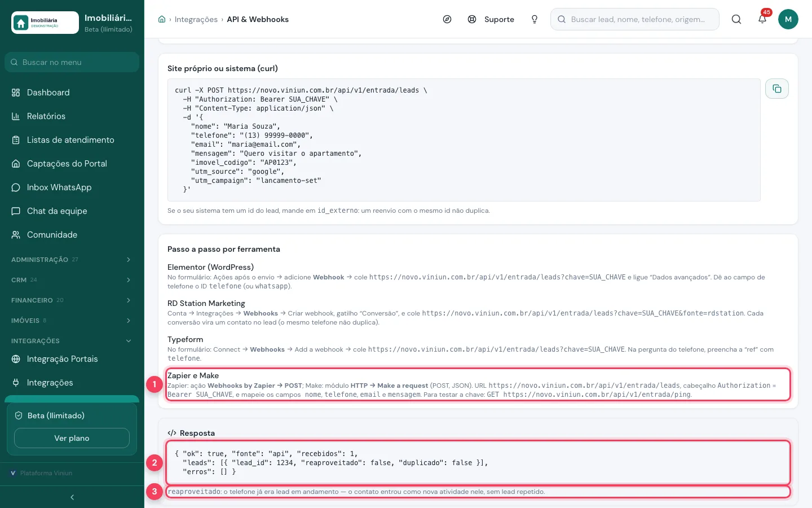Open Dashboard from the sidebar
The width and height of the screenshot is (812, 508).
pyautogui.click(x=72, y=93)
